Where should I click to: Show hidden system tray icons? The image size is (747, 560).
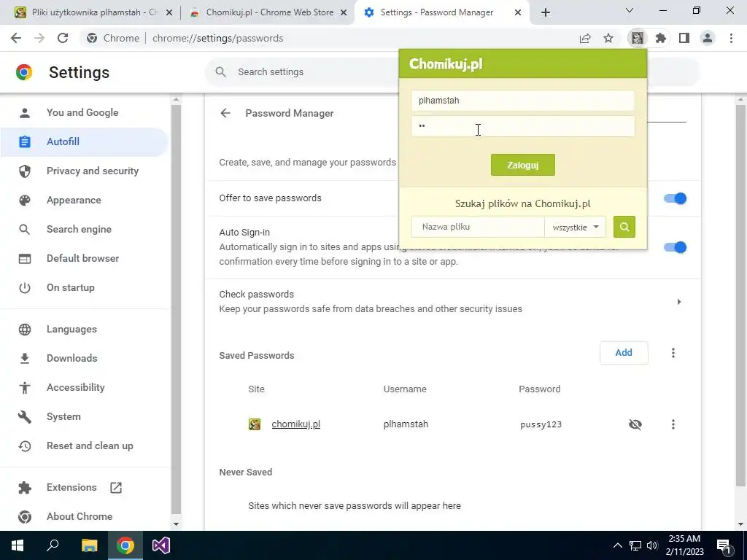click(x=617, y=545)
